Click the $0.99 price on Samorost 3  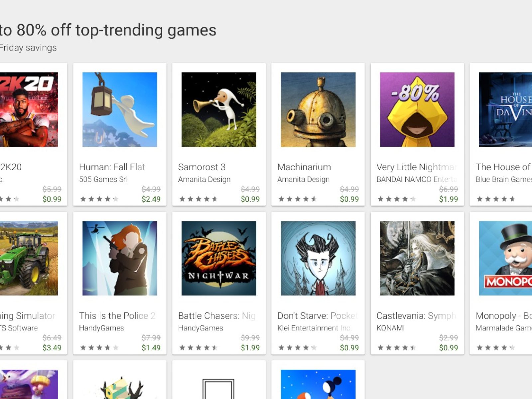point(250,199)
